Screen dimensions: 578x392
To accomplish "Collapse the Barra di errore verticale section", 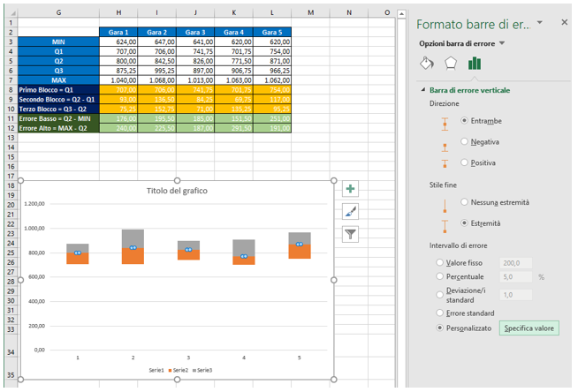I will click(x=422, y=90).
